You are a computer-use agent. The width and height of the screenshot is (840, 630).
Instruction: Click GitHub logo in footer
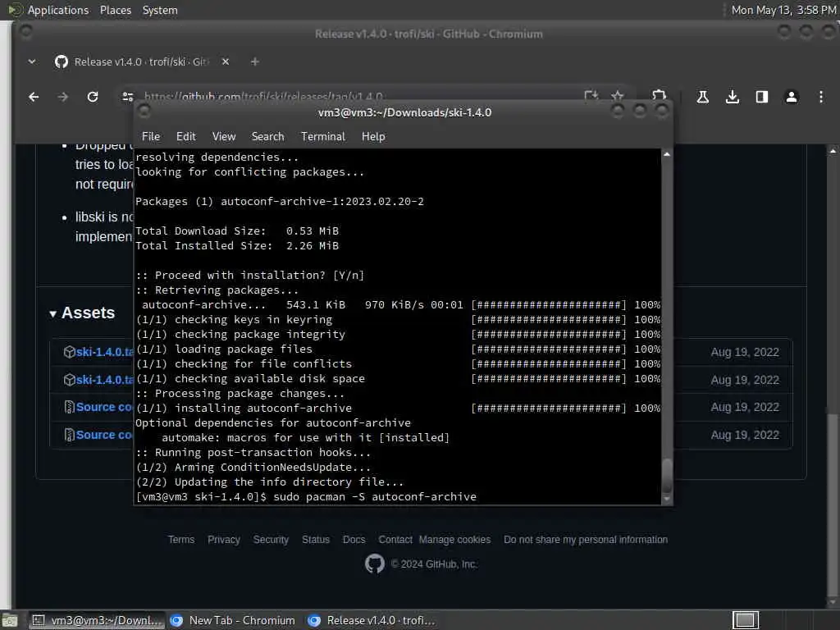coord(374,564)
